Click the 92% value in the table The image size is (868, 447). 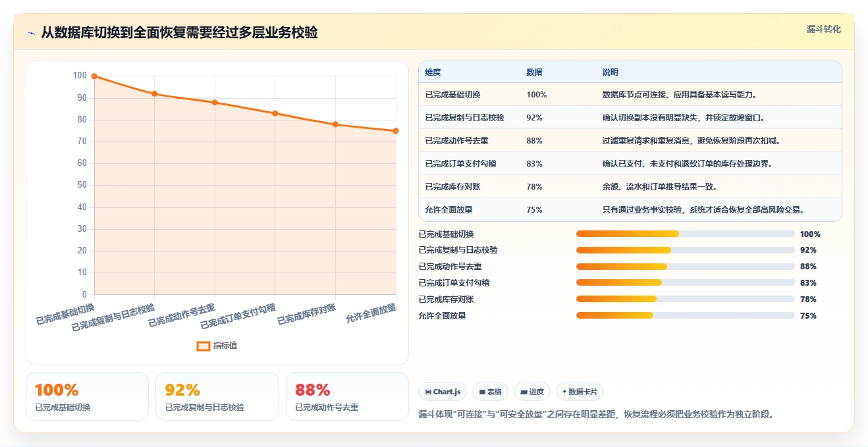pos(535,118)
